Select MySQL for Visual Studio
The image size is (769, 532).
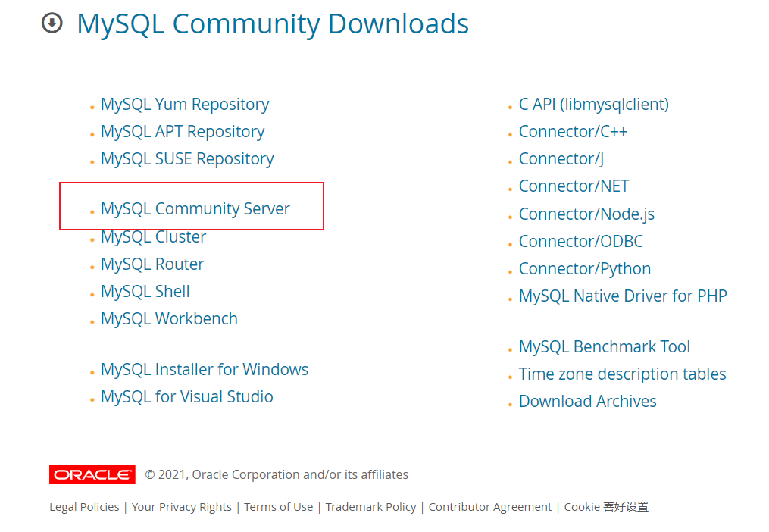tap(186, 396)
